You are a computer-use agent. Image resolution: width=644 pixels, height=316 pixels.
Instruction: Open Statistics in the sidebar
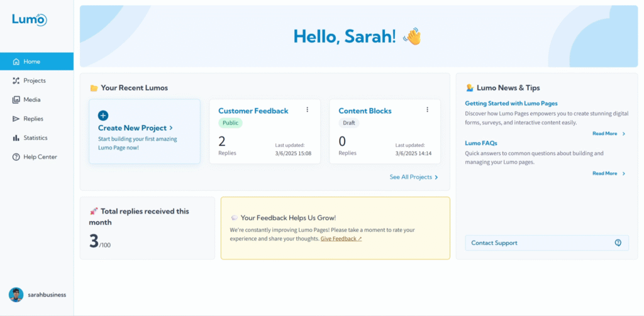37,138
